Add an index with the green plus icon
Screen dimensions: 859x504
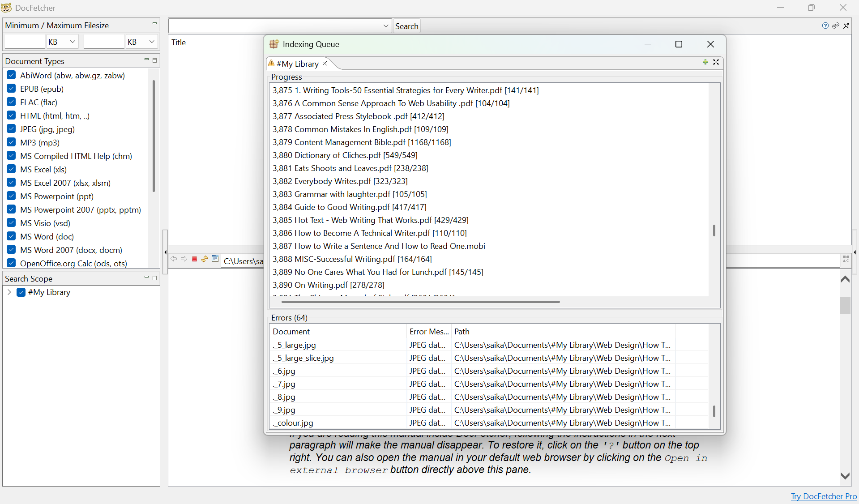[705, 62]
